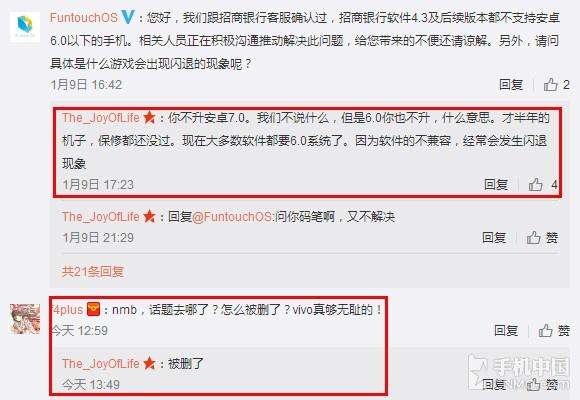
Task: Like the FuntouchOS comment with 2 likes
Action: (556, 85)
